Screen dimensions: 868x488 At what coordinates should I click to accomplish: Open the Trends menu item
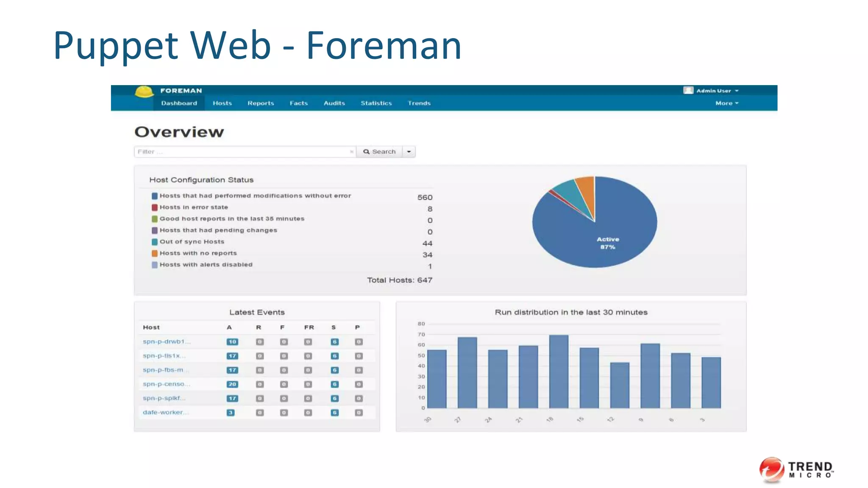pyautogui.click(x=419, y=103)
